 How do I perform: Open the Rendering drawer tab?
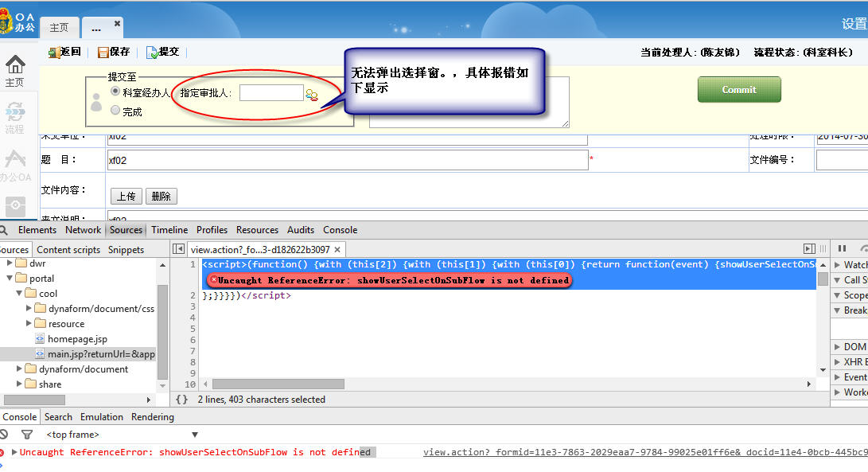[153, 417]
